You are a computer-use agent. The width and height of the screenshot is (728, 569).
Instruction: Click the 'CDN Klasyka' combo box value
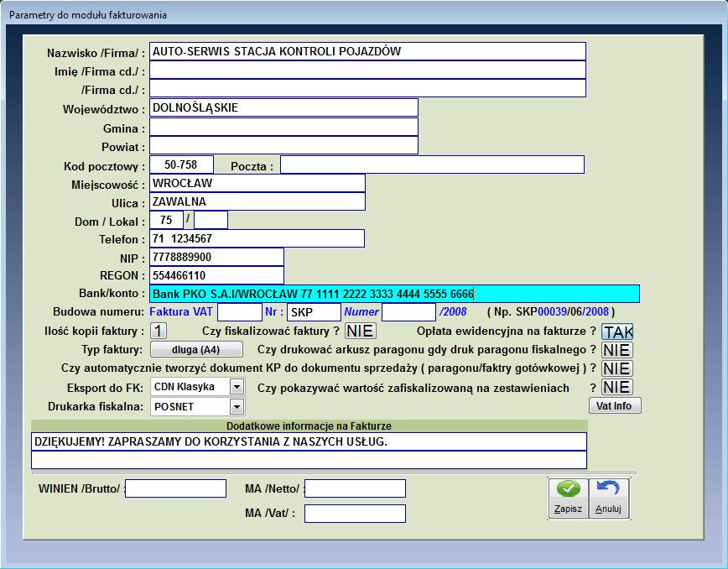pyautogui.click(x=190, y=387)
